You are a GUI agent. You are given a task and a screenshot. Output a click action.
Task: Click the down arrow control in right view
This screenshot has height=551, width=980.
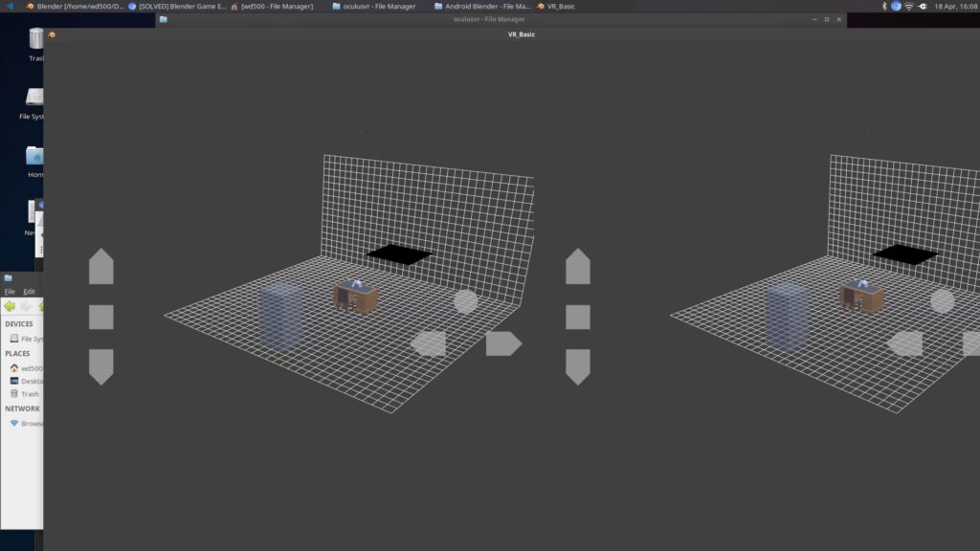[578, 366]
